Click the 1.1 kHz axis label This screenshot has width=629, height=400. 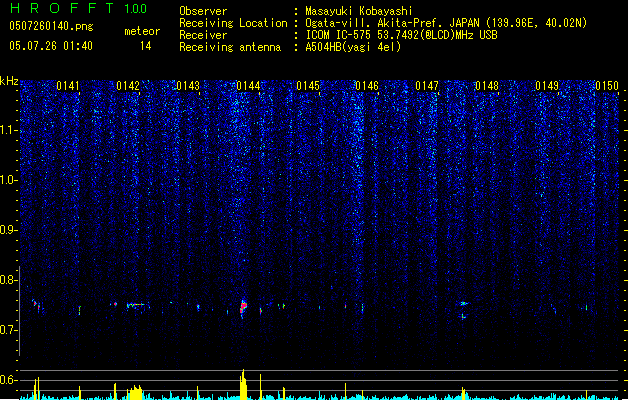click(8, 130)
